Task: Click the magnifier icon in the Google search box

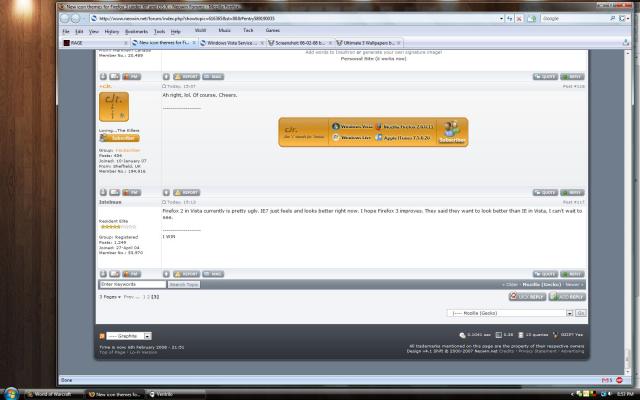Action: [x=612, y=18]
